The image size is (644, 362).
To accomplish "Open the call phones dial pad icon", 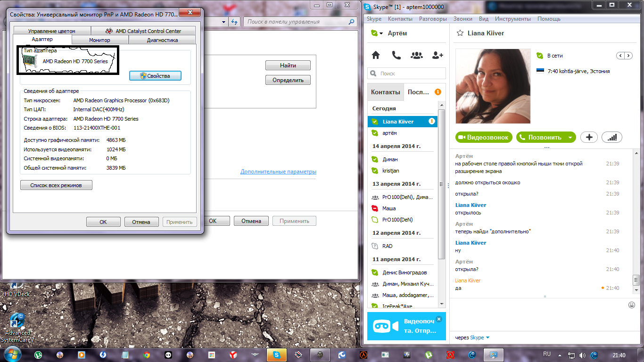I will [x=396, y=55].
